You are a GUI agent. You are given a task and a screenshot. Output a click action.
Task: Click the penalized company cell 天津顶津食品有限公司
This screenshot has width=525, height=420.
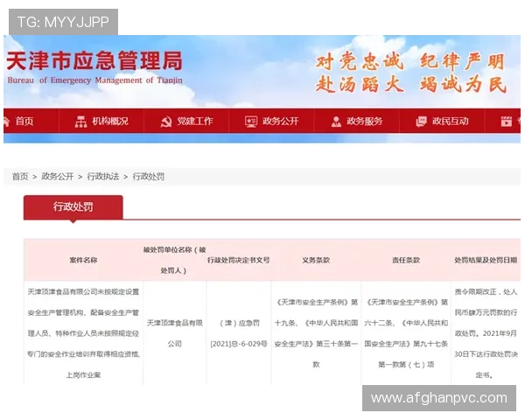[x=174, y=332]
